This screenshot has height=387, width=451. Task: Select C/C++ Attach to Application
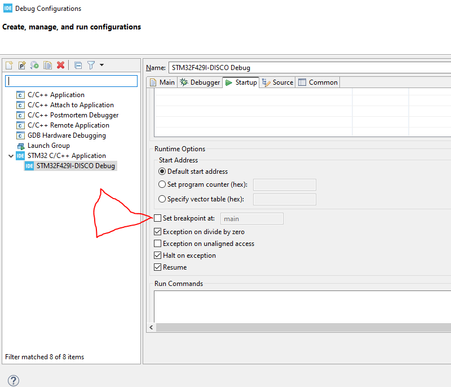pyautogui.click(x=70, y=105)
